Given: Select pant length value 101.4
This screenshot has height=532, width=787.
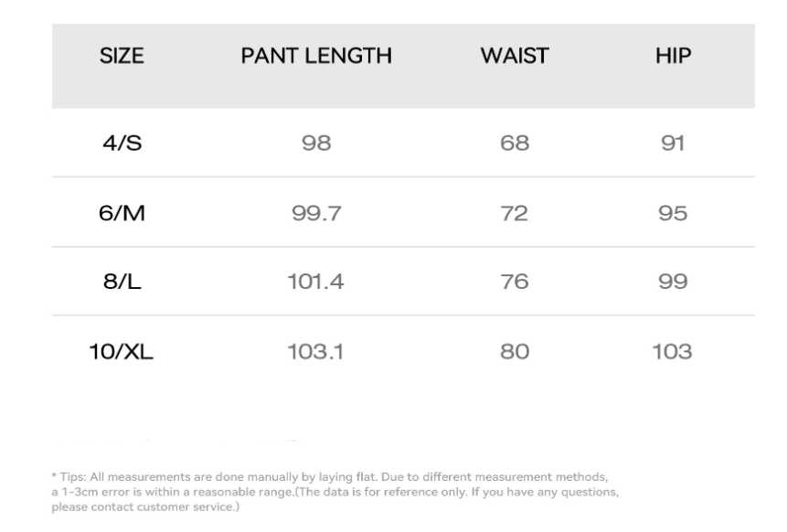Looking at the screenshot, I should click(x=316, y=282).
